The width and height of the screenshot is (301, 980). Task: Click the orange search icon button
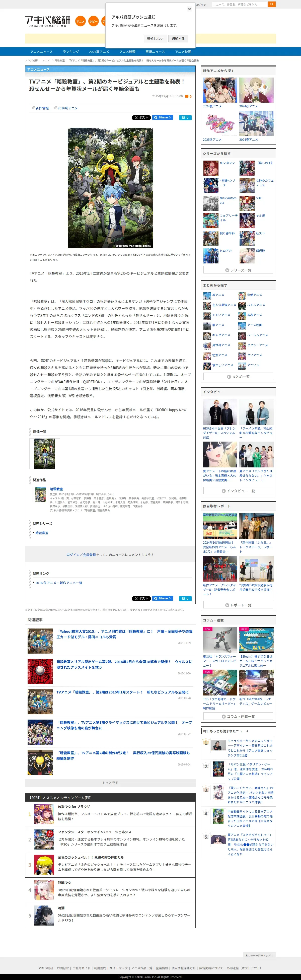pos(272,4)
